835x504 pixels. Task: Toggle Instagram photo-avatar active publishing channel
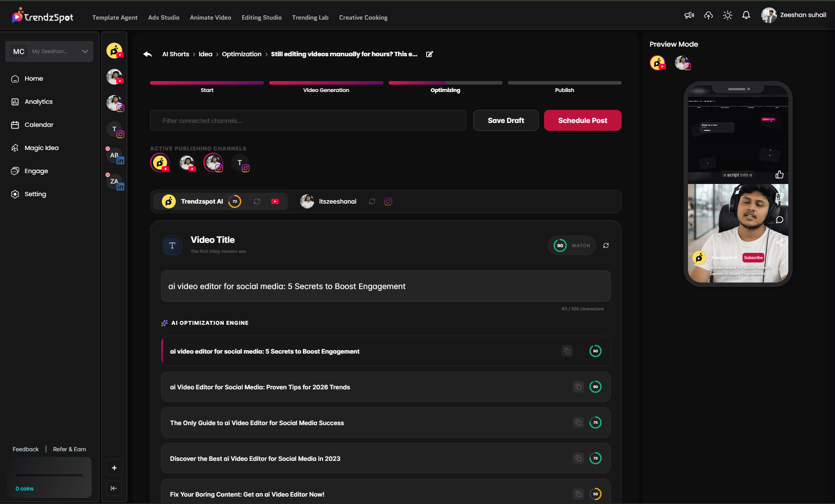coord(214,163)
